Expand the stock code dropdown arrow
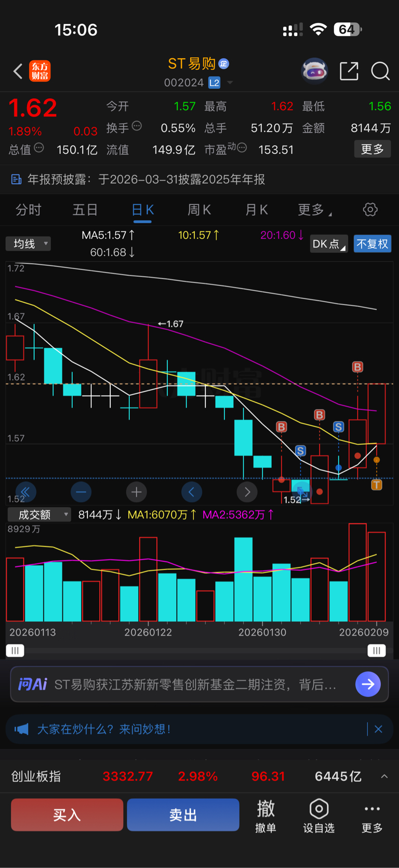 (x=230, y=83)
